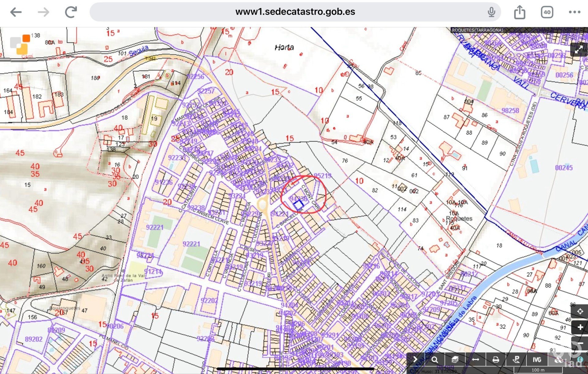The image size is (588, 374).
Task: Open the browser share menu
Action: [519, 12]
